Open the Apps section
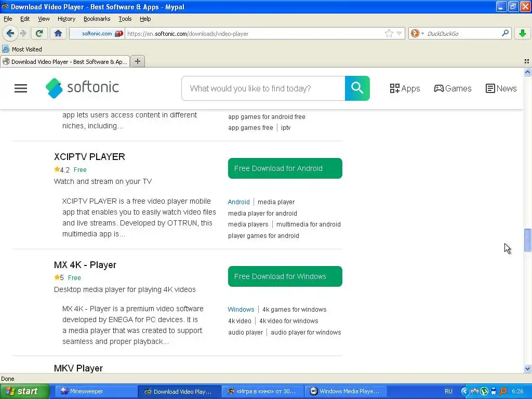The height and width of the screenshot is (399, 532). [x=405, y=88]
